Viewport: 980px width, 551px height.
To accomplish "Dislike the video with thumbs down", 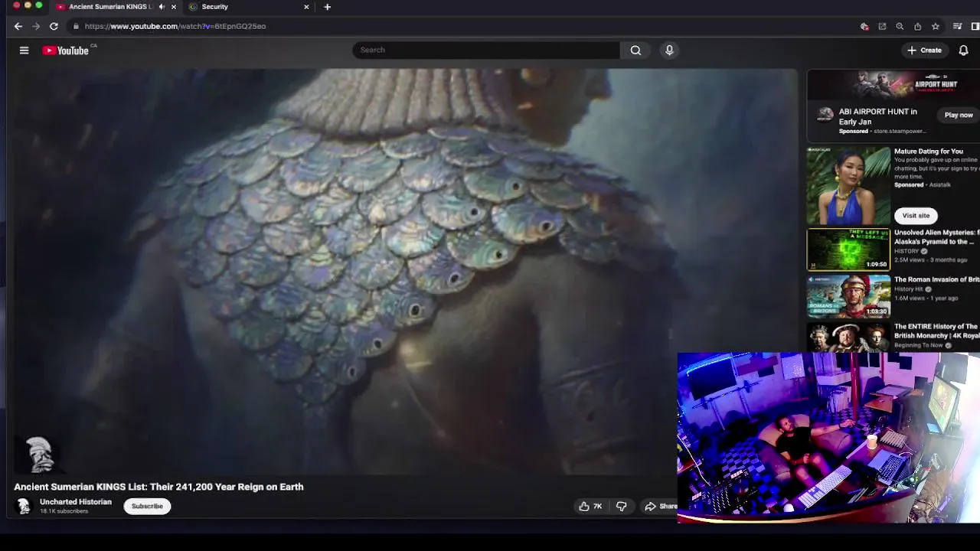I will point(622,506).
